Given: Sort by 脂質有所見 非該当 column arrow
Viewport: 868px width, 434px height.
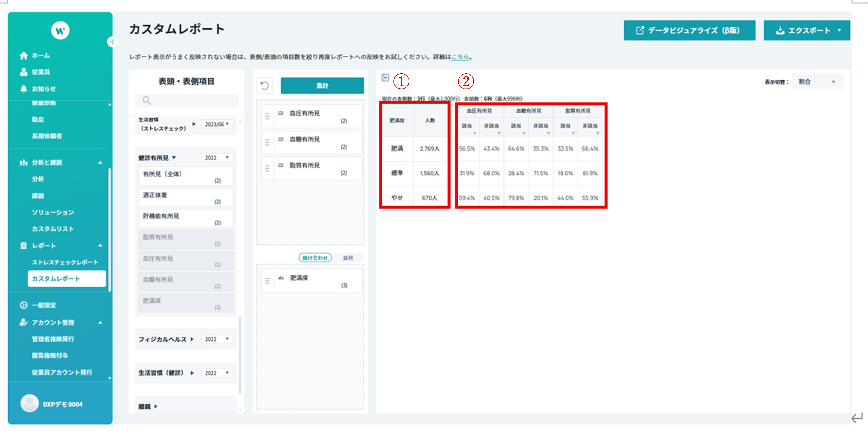Looking at the screenshot, I should (598, 133).
